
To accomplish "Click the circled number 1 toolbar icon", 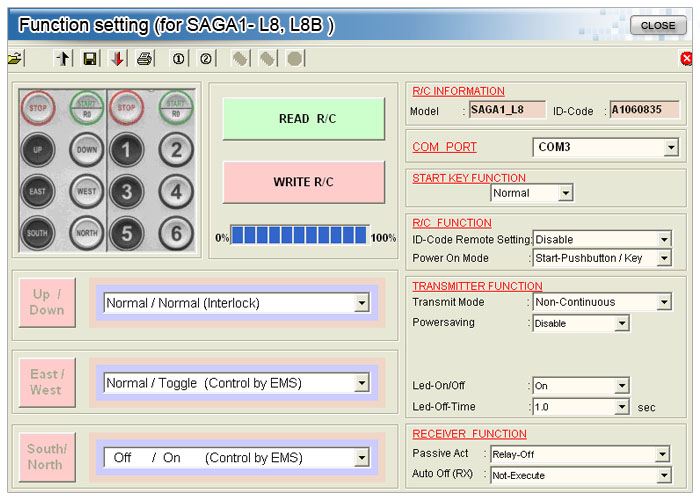I will [x=179, y=59].
